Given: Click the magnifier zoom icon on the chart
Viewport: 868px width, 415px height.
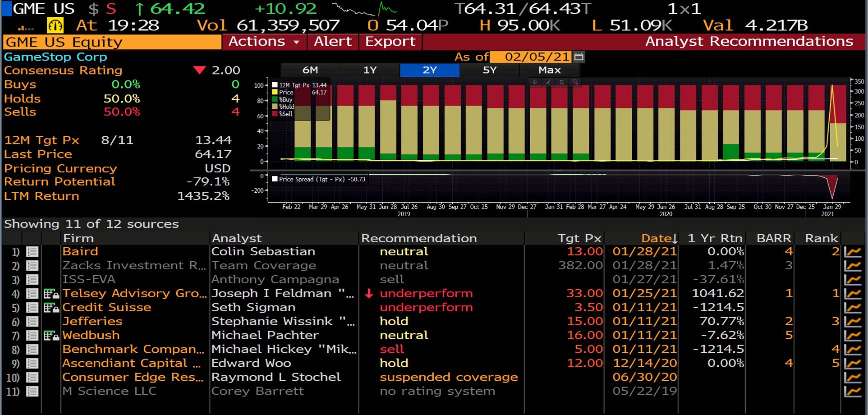Looking at the screenshot, I should [x=575, y=82].
